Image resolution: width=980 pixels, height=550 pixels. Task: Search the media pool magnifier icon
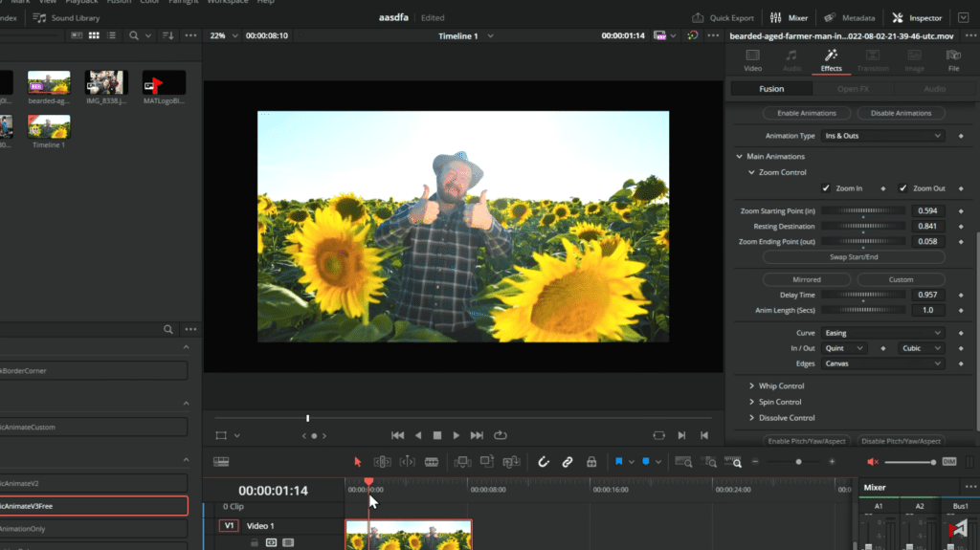coord(134,35)
